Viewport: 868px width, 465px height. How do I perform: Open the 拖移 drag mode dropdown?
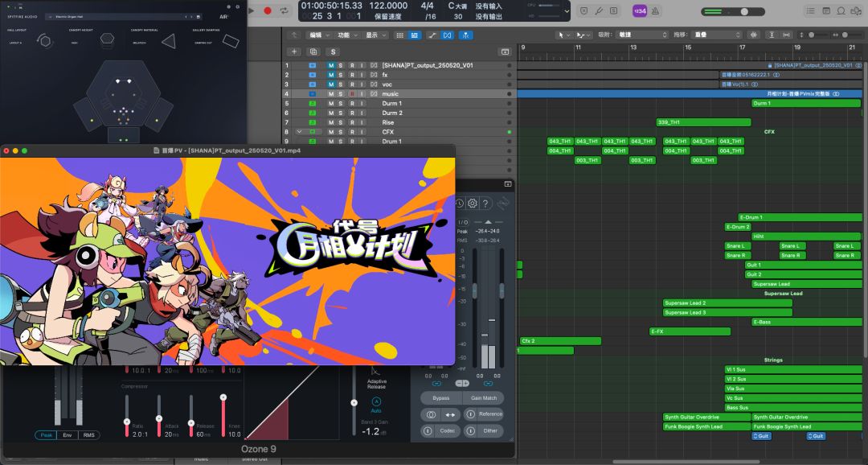coord(714,35)
